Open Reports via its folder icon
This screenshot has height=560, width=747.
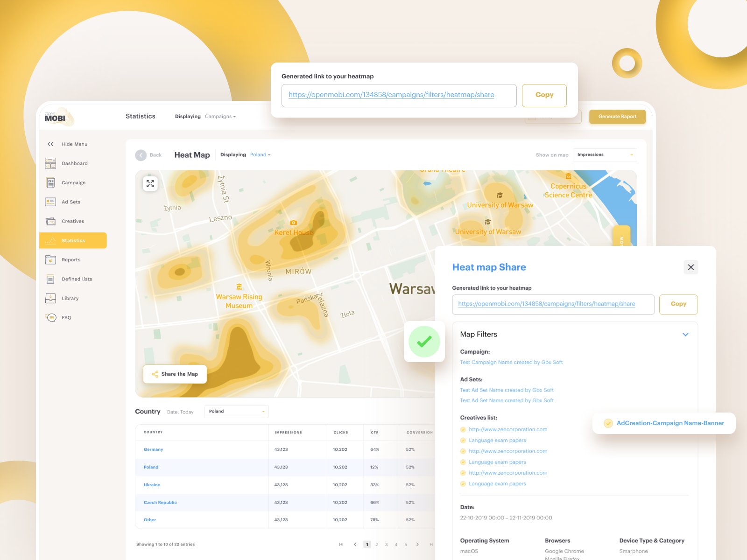coord(50,260)
